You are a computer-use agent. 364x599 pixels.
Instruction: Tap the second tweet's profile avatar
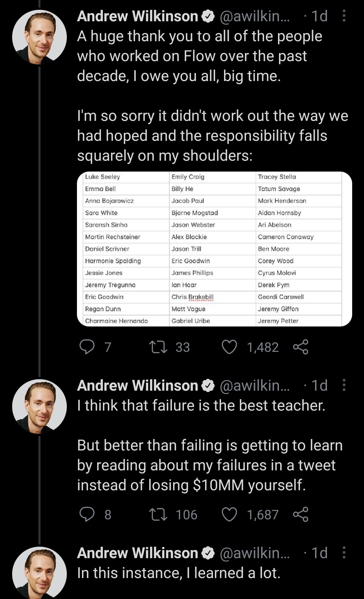[x=39, y=406]
